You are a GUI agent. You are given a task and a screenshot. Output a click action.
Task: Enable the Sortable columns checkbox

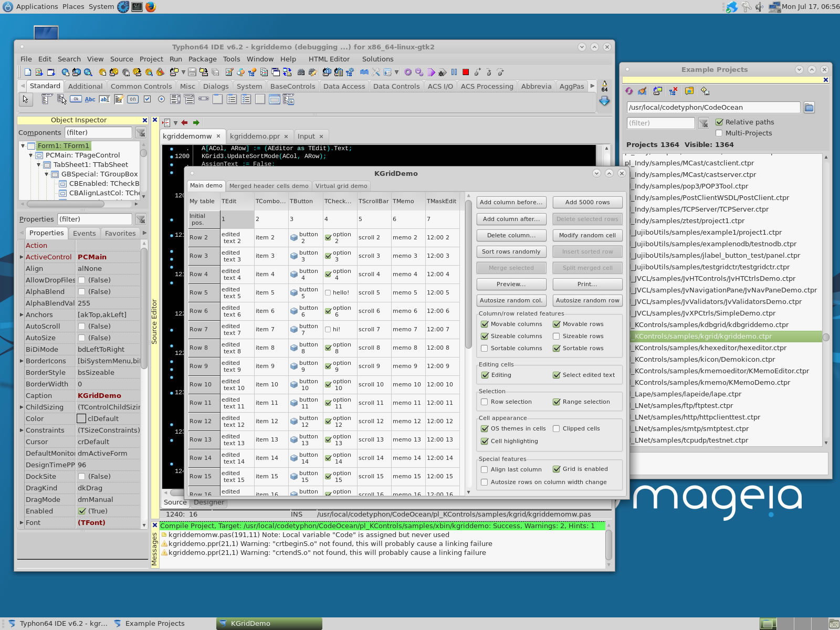tap(485, 349)
